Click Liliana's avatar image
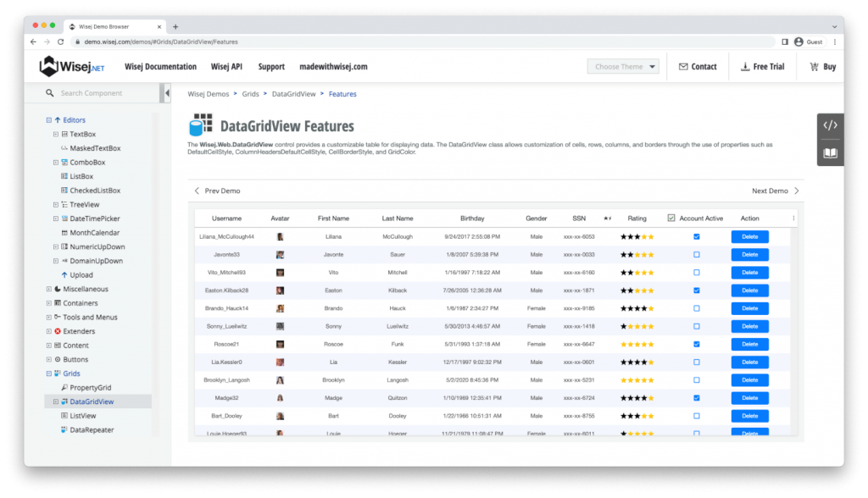868x498 pixels. click(280, 237)
